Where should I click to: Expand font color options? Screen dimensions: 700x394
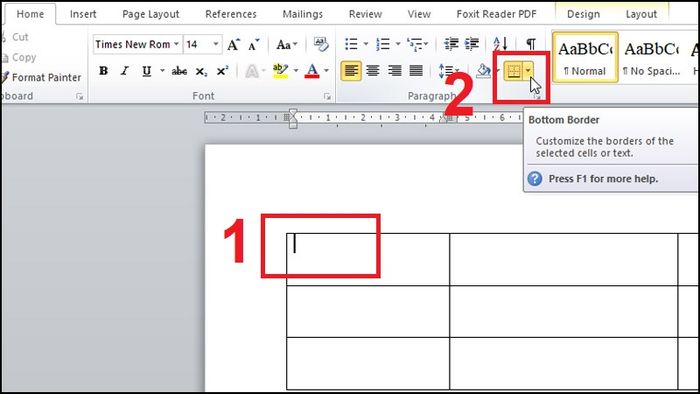pos(326,71)
